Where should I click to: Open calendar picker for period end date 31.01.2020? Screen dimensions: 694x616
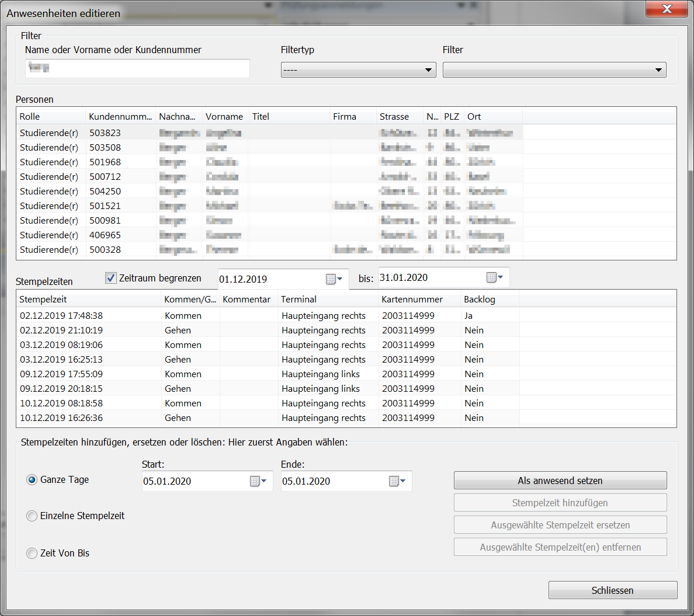tap(495, 277)
